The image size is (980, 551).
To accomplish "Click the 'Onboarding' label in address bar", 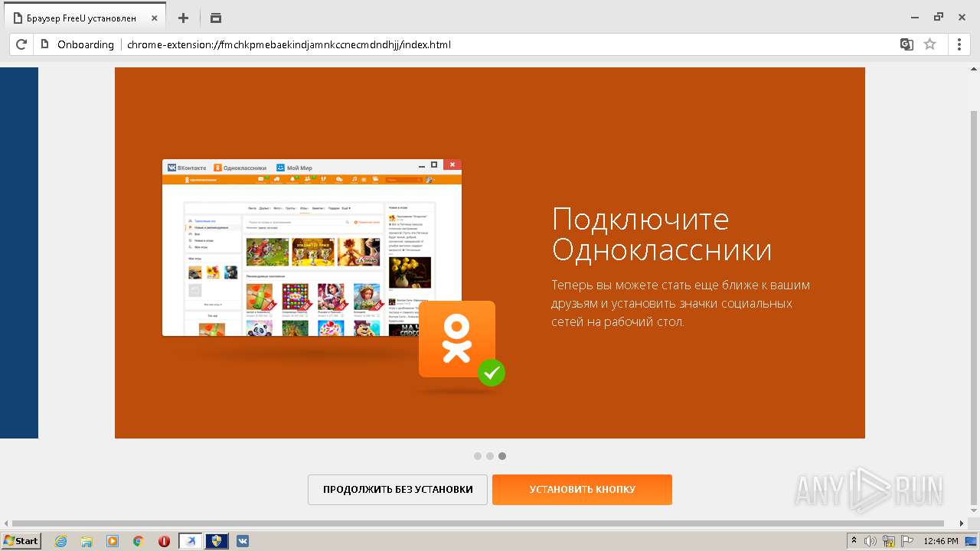I will 86,44.
